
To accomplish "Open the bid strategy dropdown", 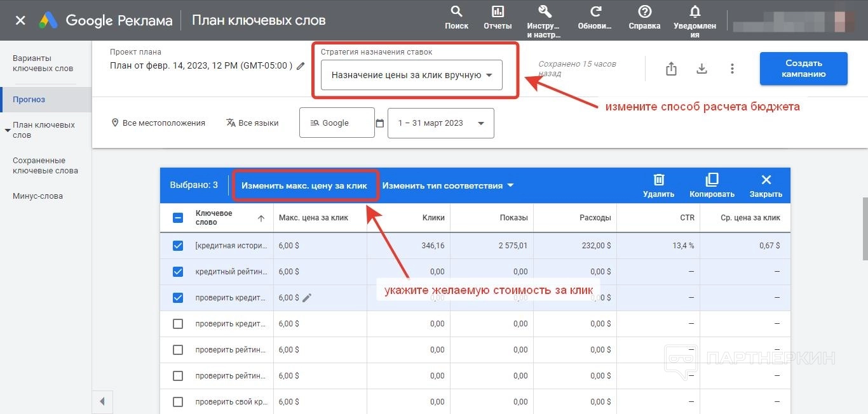I will 411,75.
